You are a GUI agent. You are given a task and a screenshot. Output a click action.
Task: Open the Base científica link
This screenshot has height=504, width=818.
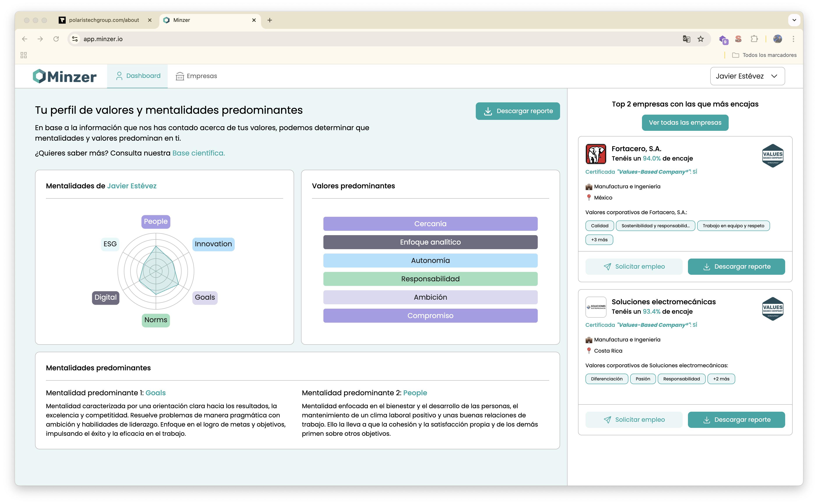coord(199,153)
